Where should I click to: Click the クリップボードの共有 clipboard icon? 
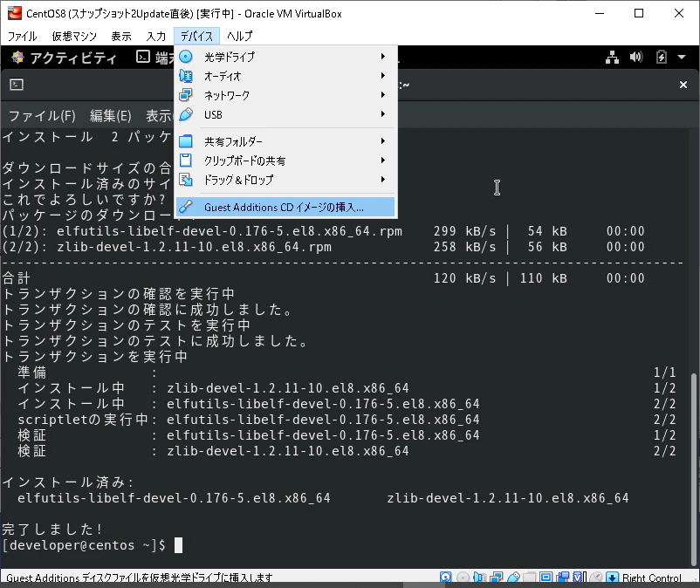pos(186,161)
